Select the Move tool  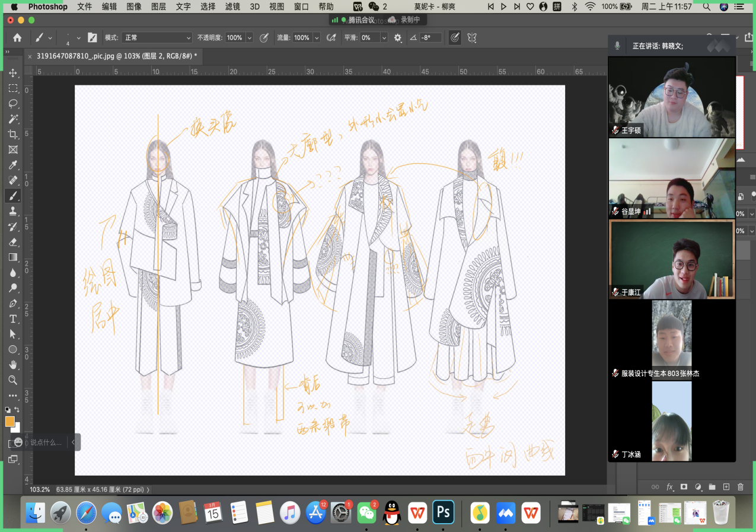click(13, 73)
